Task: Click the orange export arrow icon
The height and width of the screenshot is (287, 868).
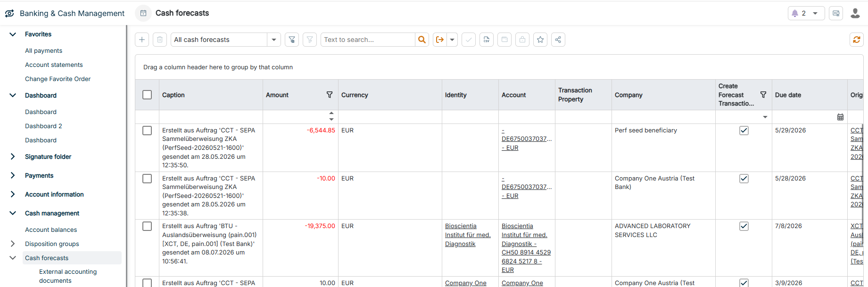Action: coord(440,40)
